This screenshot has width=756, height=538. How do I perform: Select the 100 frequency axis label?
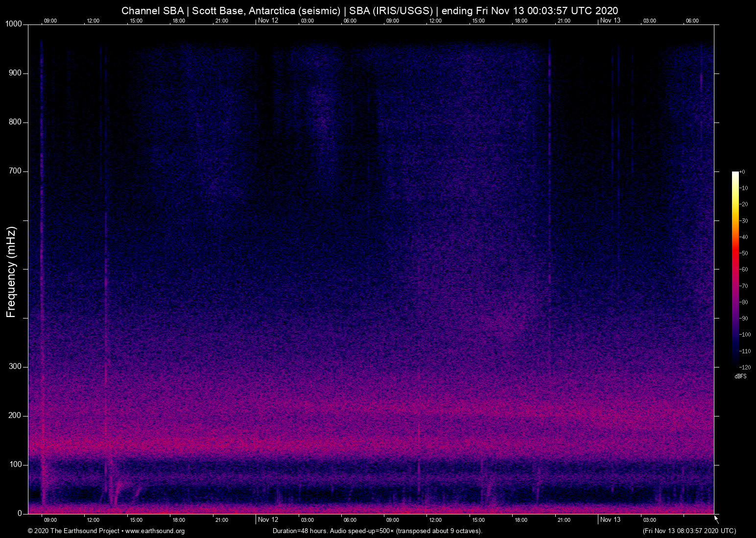click(x=16, y=465)
